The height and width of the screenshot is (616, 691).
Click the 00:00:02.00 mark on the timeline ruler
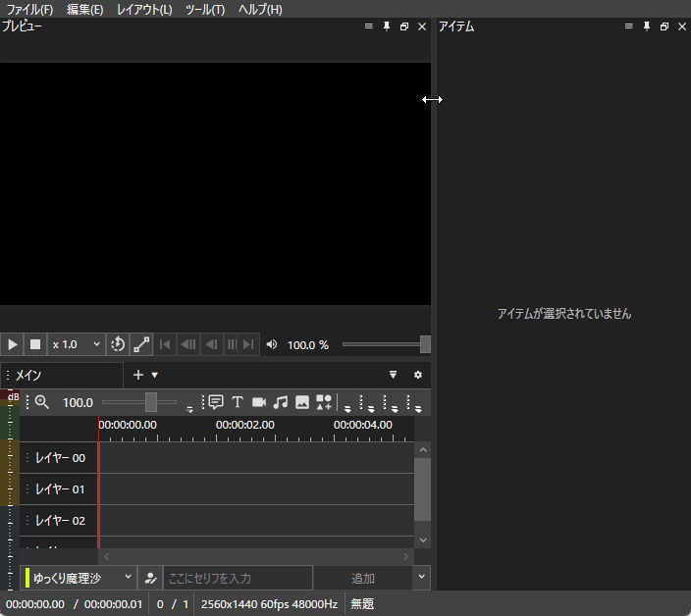click(245, 425)
